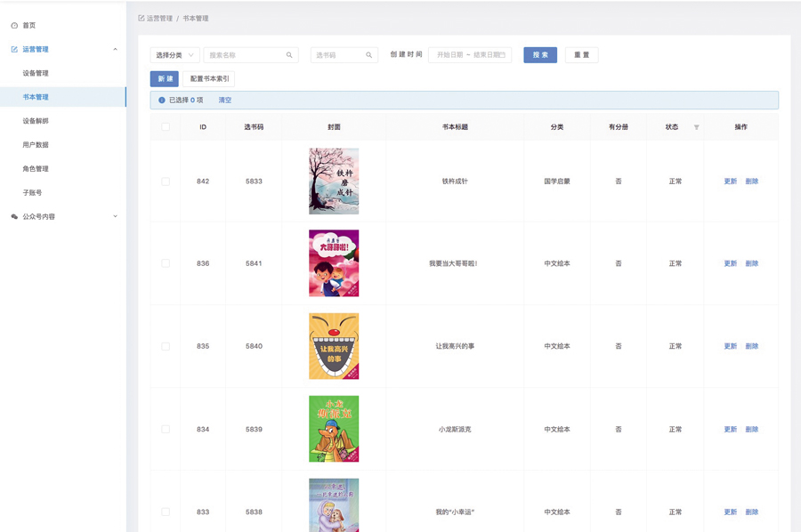This screenshot has width=801, height=532.
Task: Click 更新 for book 我要当大哥哥啦
Action: [x=731, y=263]
